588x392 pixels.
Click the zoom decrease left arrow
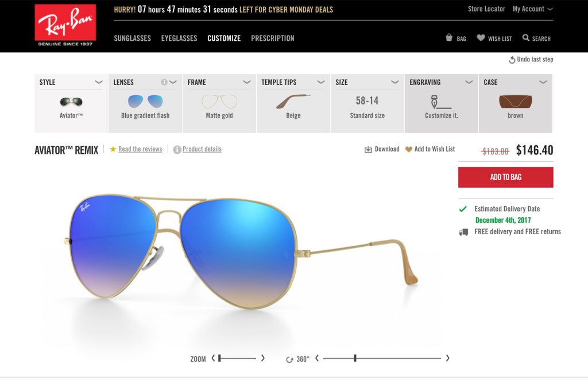pos(213,358)
